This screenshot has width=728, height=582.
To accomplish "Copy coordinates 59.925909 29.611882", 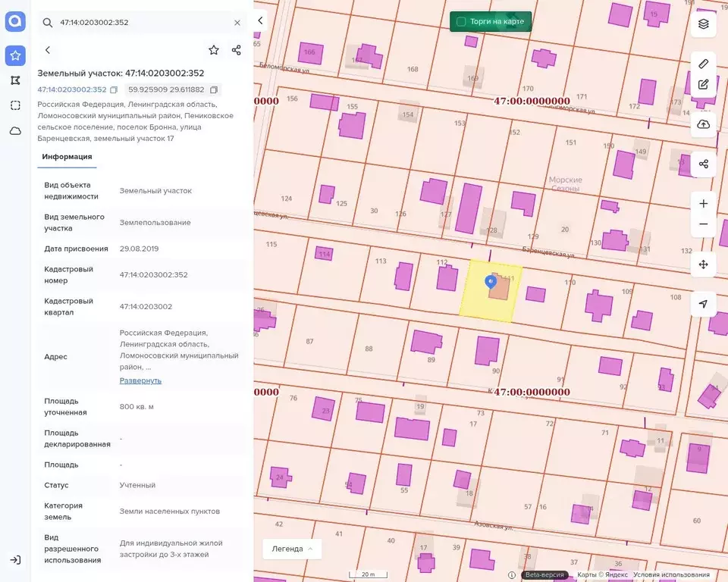I will point(214,89).
